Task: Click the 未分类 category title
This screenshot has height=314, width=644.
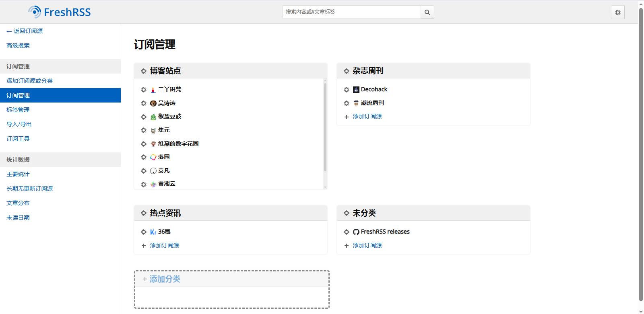Action: [x=364, y=213]
